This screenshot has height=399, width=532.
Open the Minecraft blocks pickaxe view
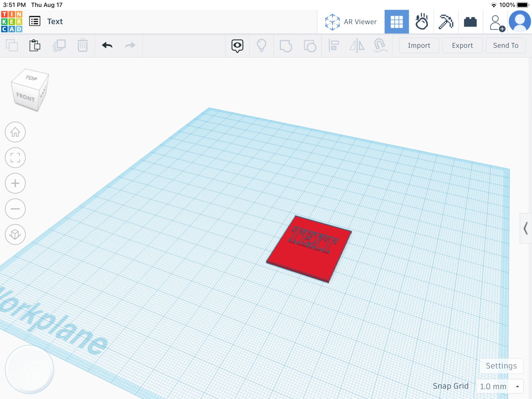[x=446, y=22]
